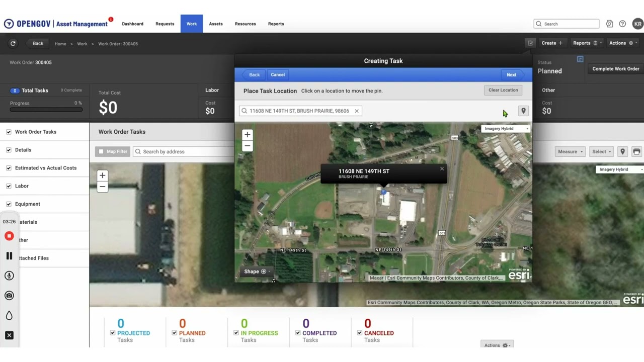Click Cancel in Creating Task dialog
The image size is (644, 362).
[x=278, y=75]
